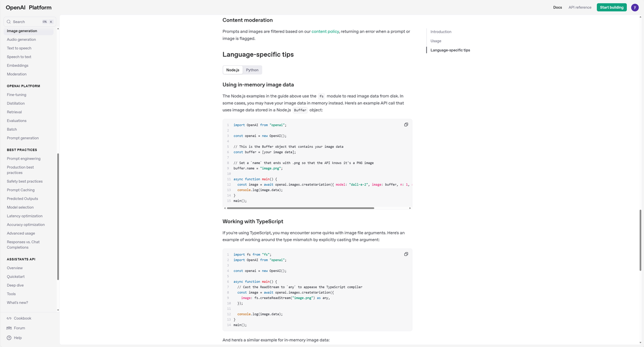Follow the content policy link
This screenshot has height=347, width=644.
click(325, 31)
